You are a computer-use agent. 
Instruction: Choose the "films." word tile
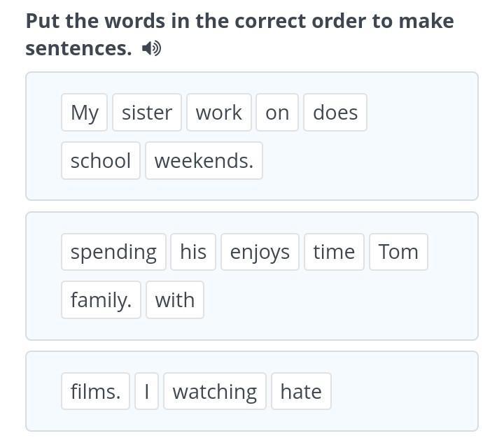point(95,392)
